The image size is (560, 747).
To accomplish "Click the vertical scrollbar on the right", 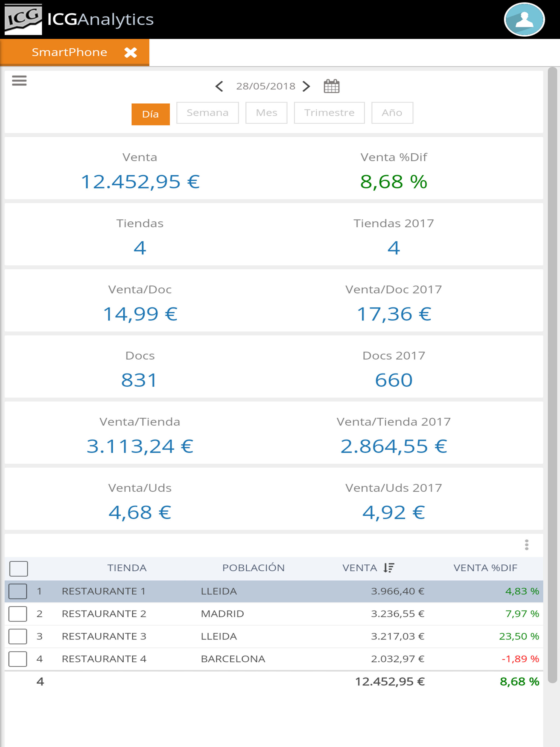I will (x=552, y=375).
